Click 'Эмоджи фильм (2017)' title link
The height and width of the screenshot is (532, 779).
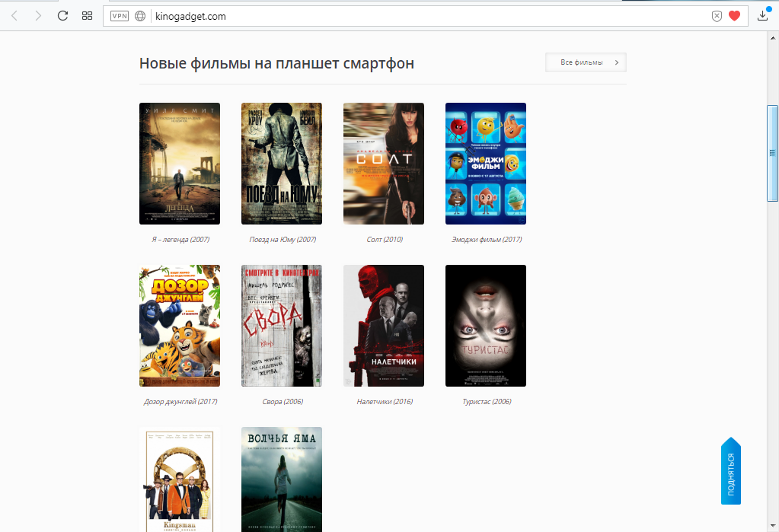pos(487,240)
